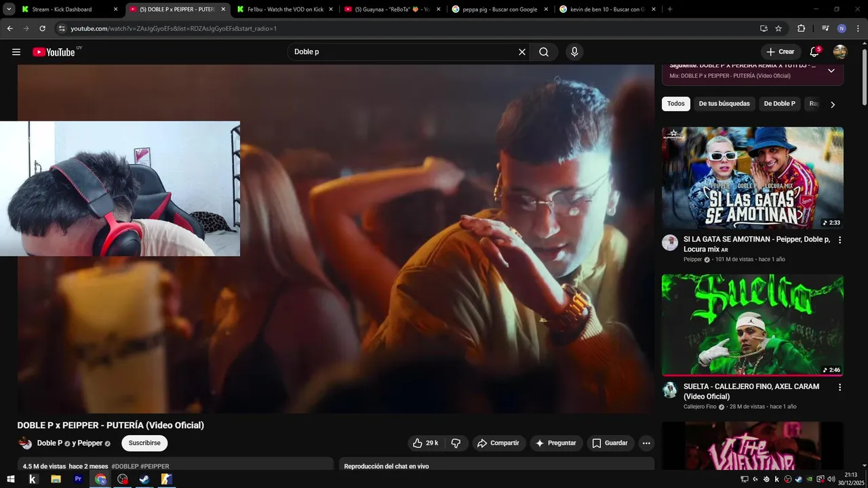Click the Preguntar button
The height and width of the screenshot is (488, 868).
pyautogui.click(x=556, y=443)
